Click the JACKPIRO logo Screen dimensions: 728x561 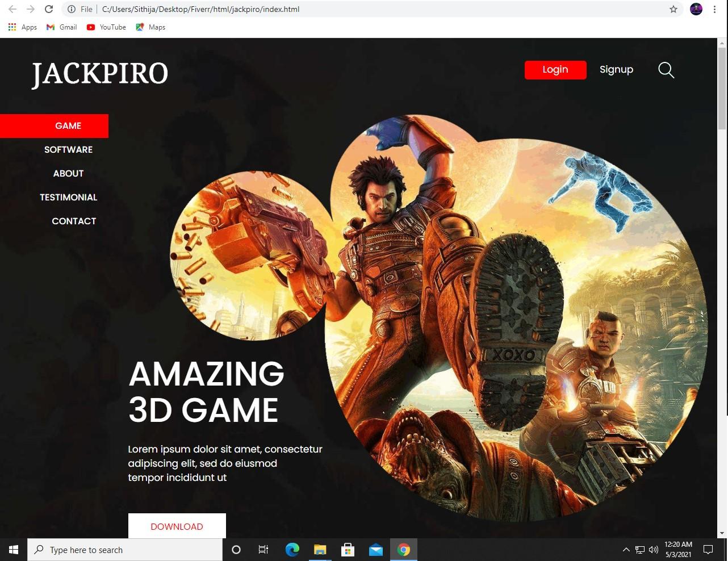coord(99,74)
